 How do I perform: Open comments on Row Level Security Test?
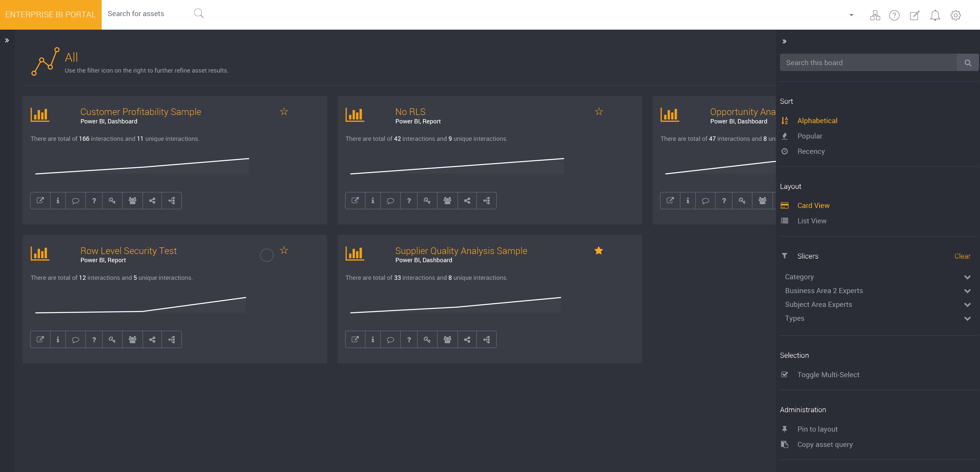[x=75, y=339]
